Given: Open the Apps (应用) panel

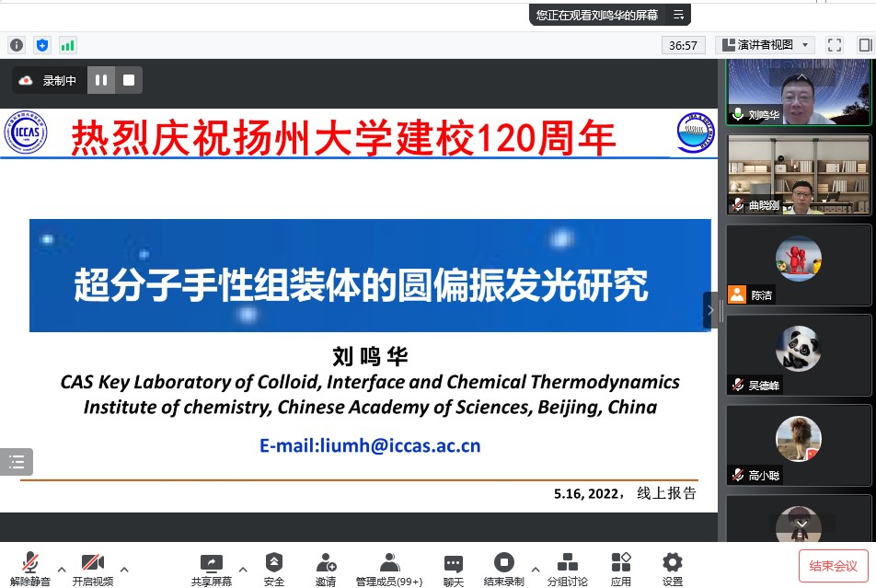Looking at the screenshot, I should click(x=621, y=569).
